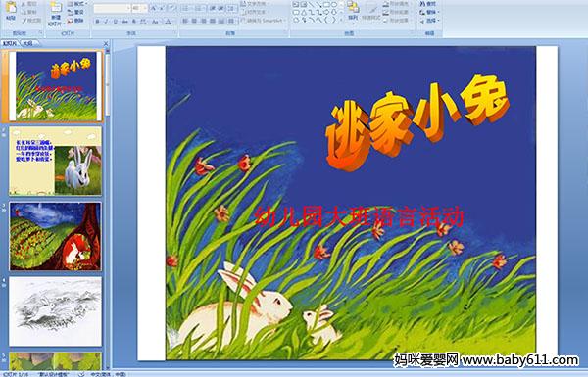The height and width of the screenshot is (377, 588).
Task: Click the font color swatch button
Action: pyautogui.click(x=168, y=22)
